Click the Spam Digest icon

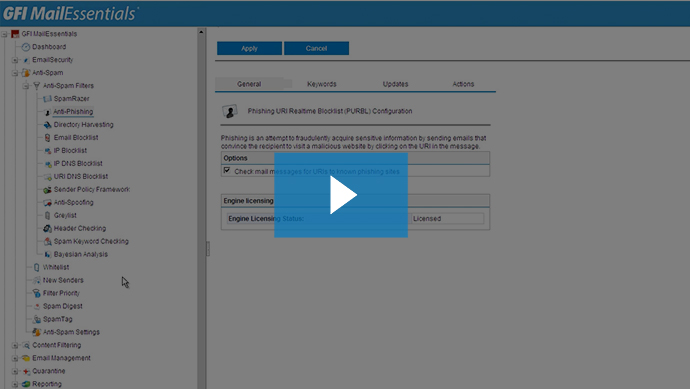(37, 307)
